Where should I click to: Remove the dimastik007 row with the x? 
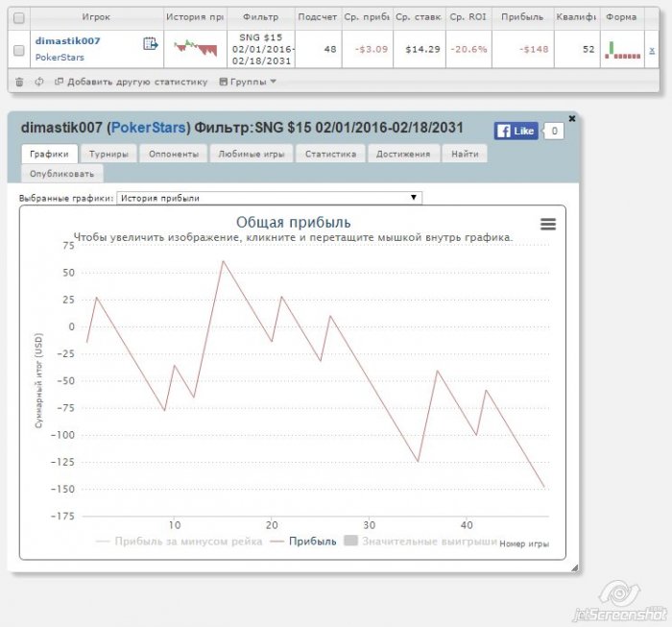(652, 48)
